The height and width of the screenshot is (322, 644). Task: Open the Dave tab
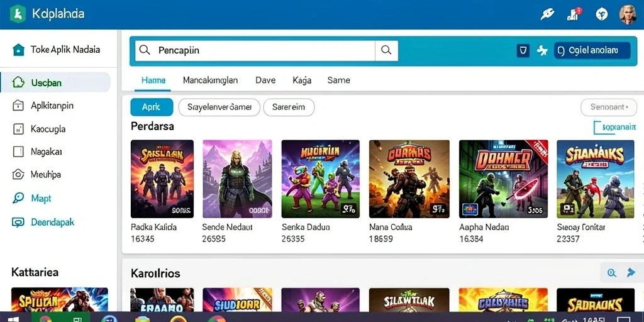pyautogui.click(x=265, y=80)
